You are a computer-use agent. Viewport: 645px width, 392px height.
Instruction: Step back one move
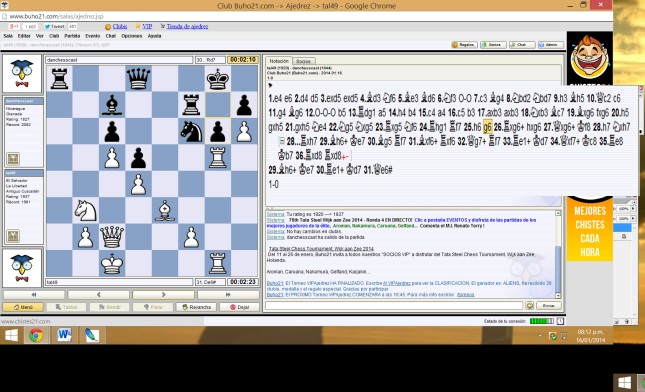[x=99, y=295]
